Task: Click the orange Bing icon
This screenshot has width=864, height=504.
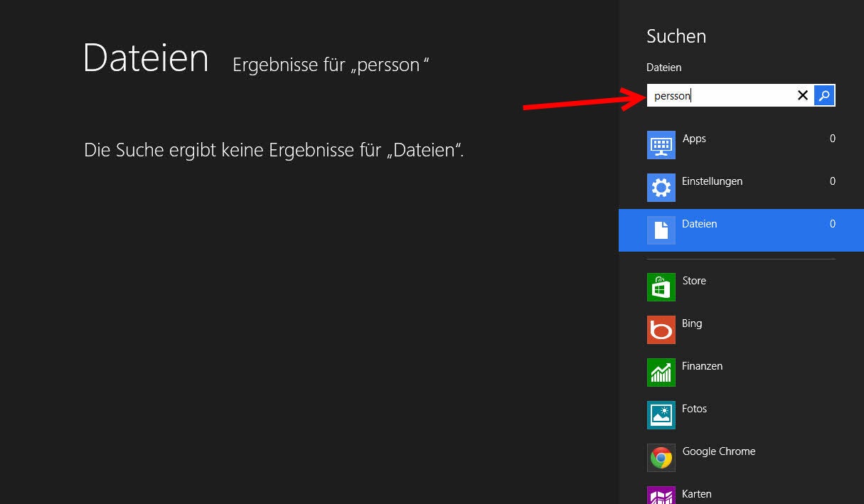Action: point(661,330)
